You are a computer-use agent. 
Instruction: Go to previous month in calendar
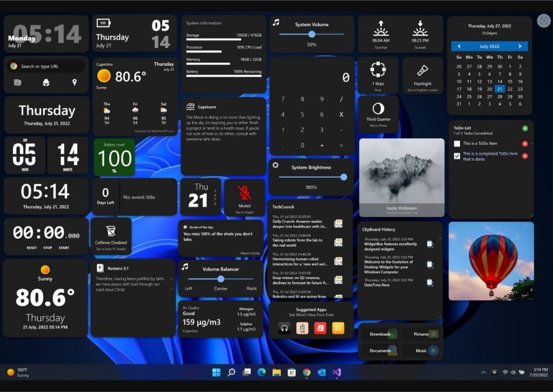pyautogui.click(x=458, y=46)
